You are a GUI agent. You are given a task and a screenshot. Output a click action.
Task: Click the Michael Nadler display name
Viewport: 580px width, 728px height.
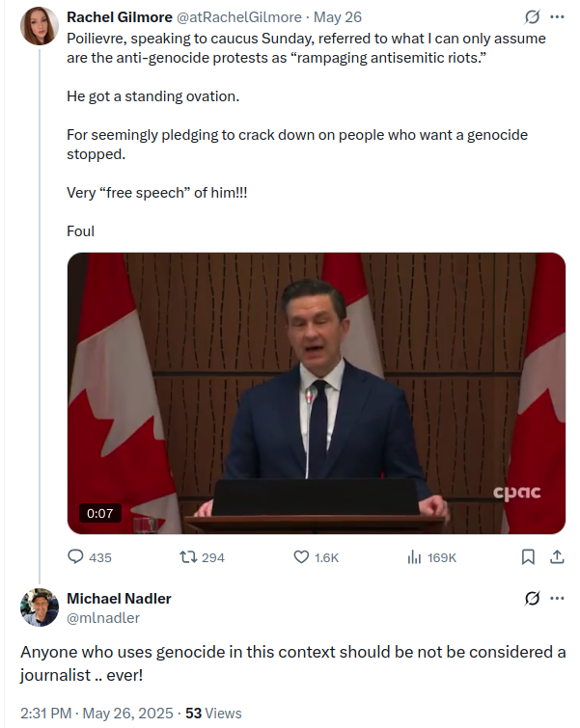pyautogui.click(x=119, y=599)
